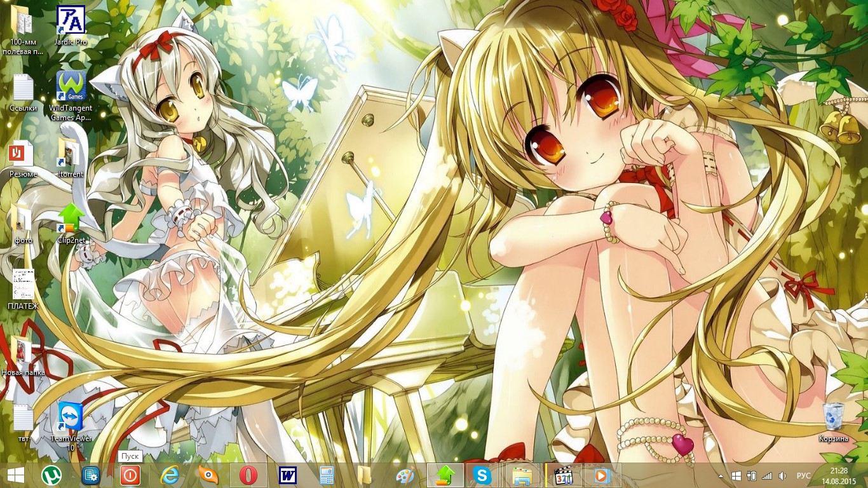868x488 pixels.
Task: Select the WildTangent Games App shortcut
Action: point(71,95)
